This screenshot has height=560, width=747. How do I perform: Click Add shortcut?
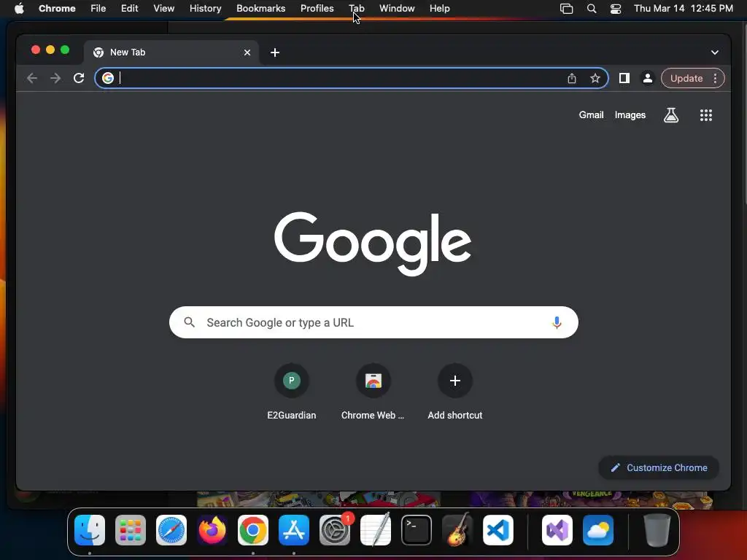(x=455, y=393)
